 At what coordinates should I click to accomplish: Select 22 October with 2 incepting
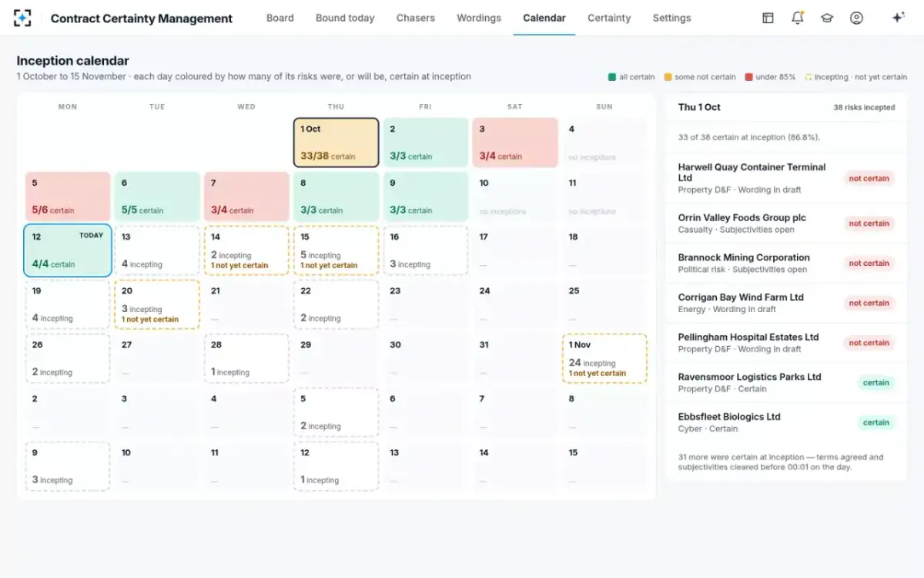[336, 304]
